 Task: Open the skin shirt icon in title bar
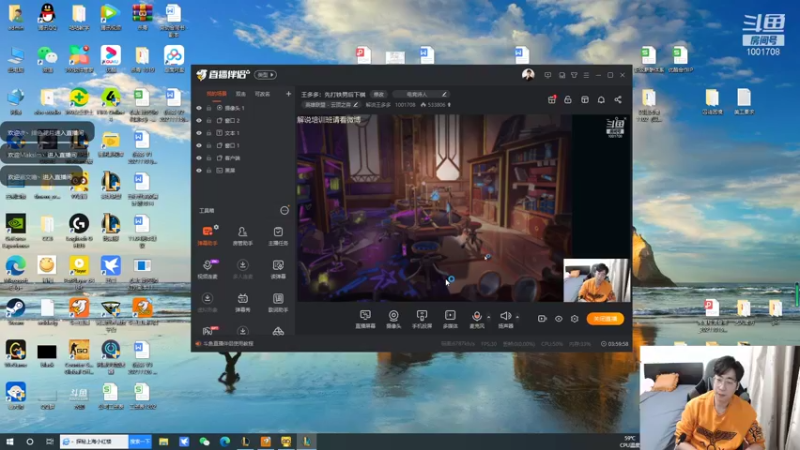[x=574, y=75]
